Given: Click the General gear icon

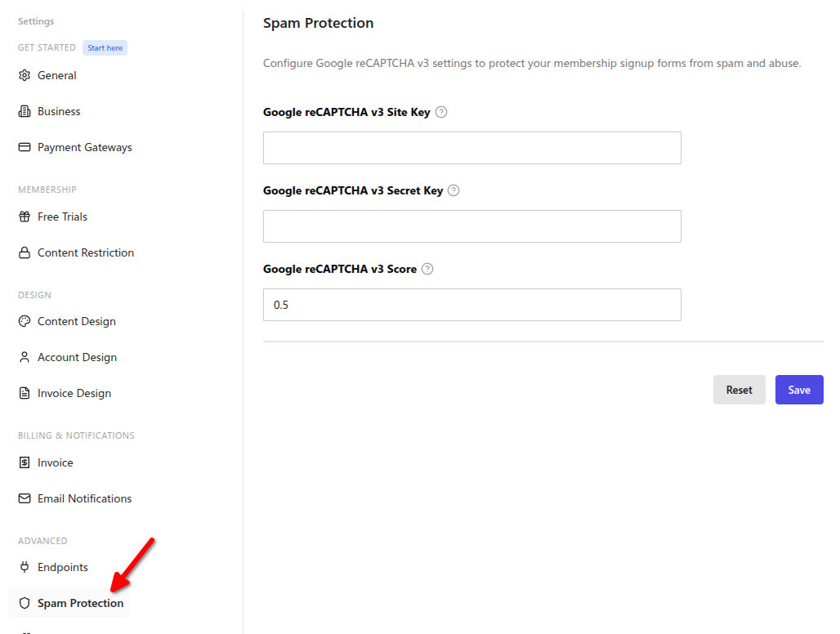Looking at the screenshot, I should click(25, 75).
